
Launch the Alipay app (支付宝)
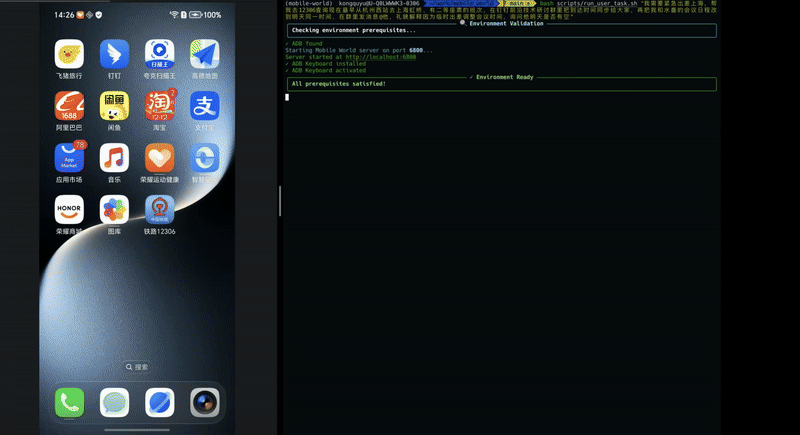pyautogui.click(x=204, y=106)
